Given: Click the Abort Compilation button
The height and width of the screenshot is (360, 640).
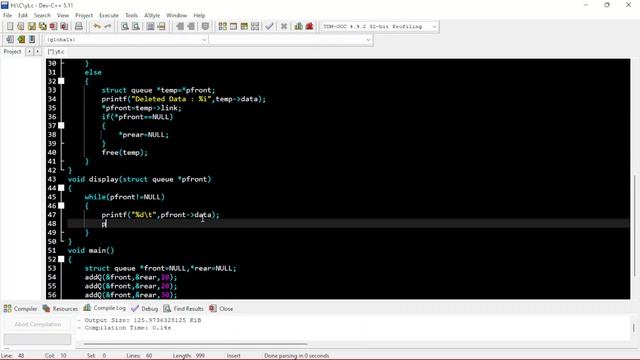Looking at the screenshot, I should coord(38,324).
